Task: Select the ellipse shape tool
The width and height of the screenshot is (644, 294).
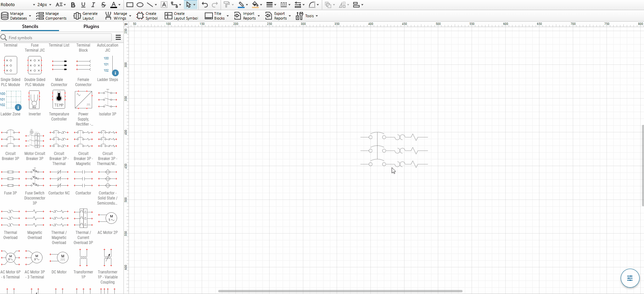Action: (x=140, y=5)
